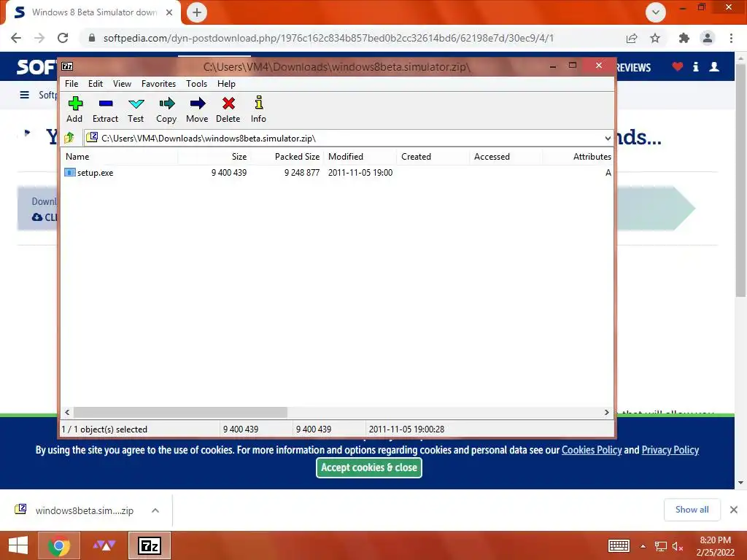Click the muted volume tray icon
The image size is (747, 560).
pos(678,546)
